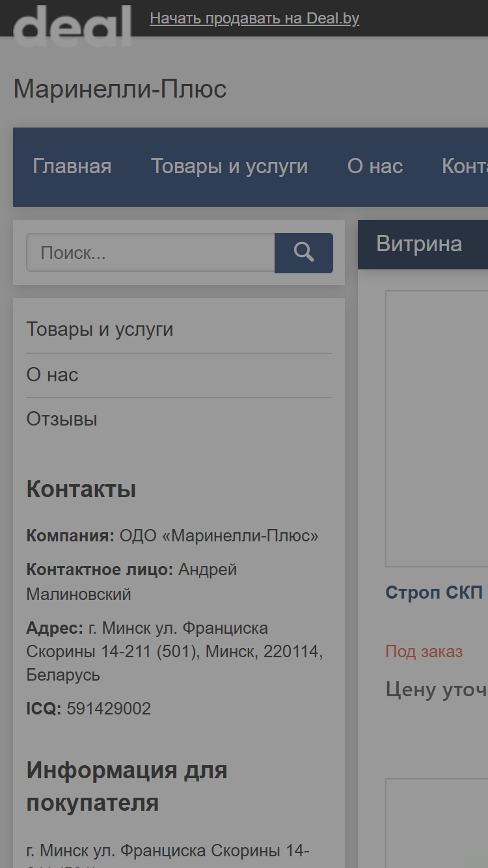Go to Главная in the navigation bar
The width and height of the screenshot is (488, 868).
(72, 167)
